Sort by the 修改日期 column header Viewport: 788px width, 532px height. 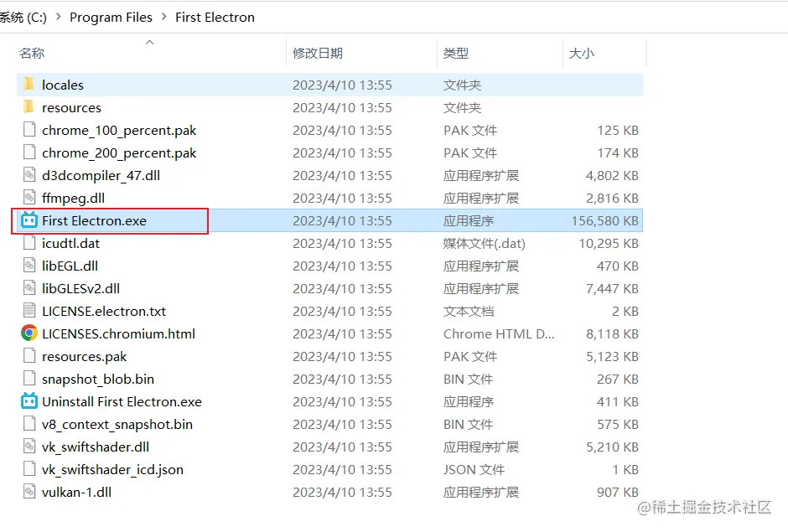tap(318, 53)
